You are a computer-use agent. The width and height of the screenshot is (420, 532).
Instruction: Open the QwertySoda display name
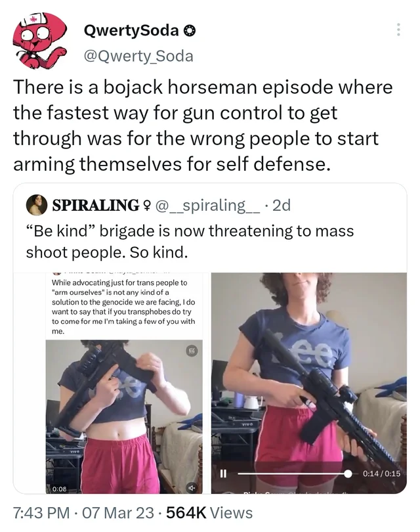(x=131, y=30)
